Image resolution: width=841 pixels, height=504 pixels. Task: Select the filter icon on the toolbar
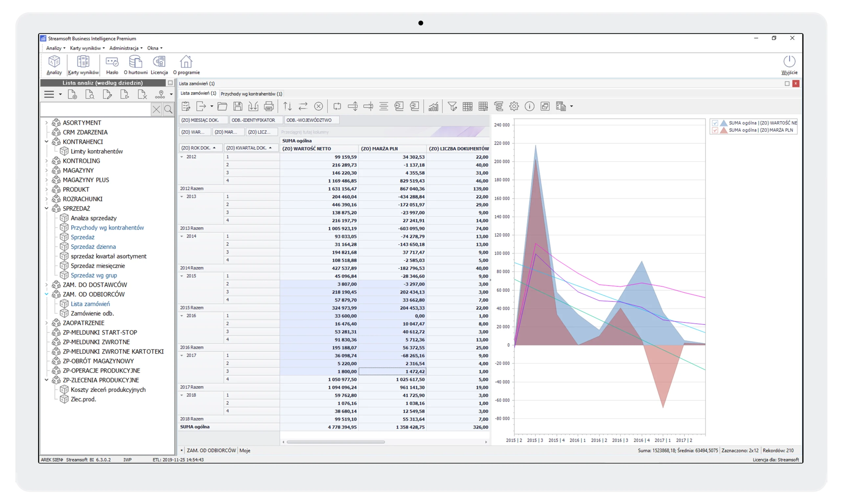452,106
